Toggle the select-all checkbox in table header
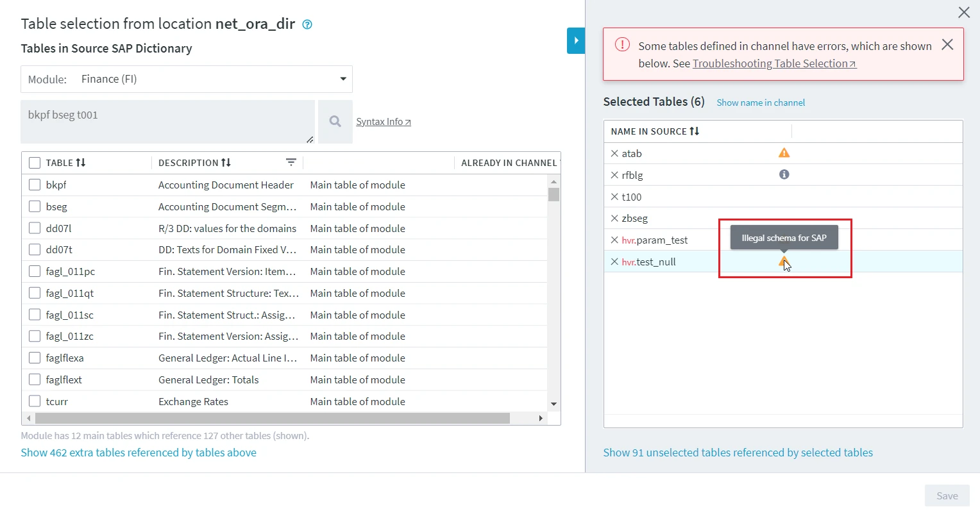The image size is (980, 516). (x=35, y=163)
